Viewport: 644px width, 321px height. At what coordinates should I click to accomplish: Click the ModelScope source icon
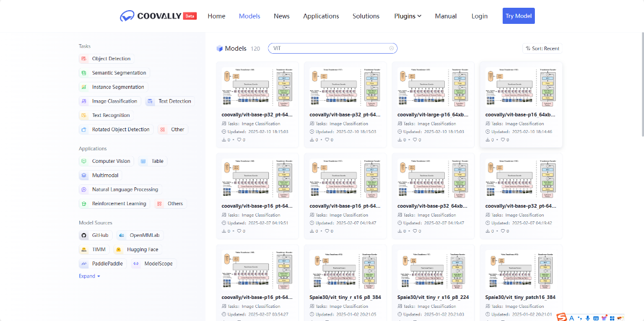137,264
